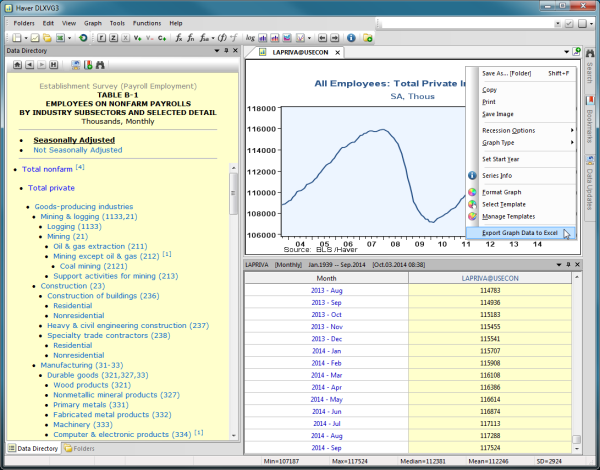Image resolution: width=600 pixels, height=470 pixels.
Task: Click the back arrow toolbar icon
Action: pyautogui.click(x=323, y=38)
